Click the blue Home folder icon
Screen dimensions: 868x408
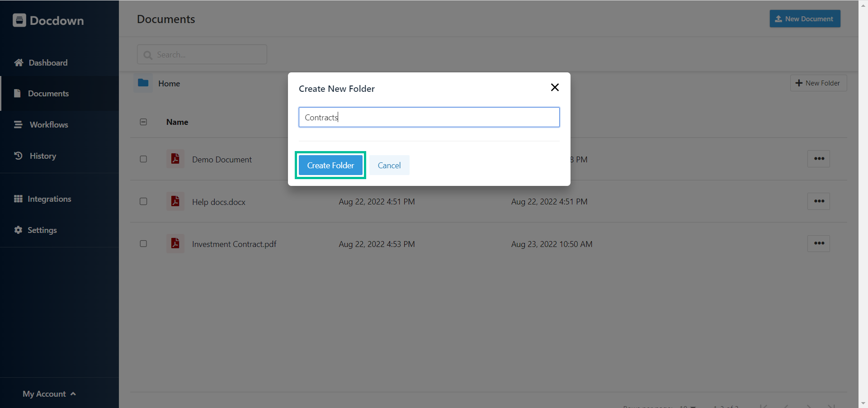[x=143, y=83]
